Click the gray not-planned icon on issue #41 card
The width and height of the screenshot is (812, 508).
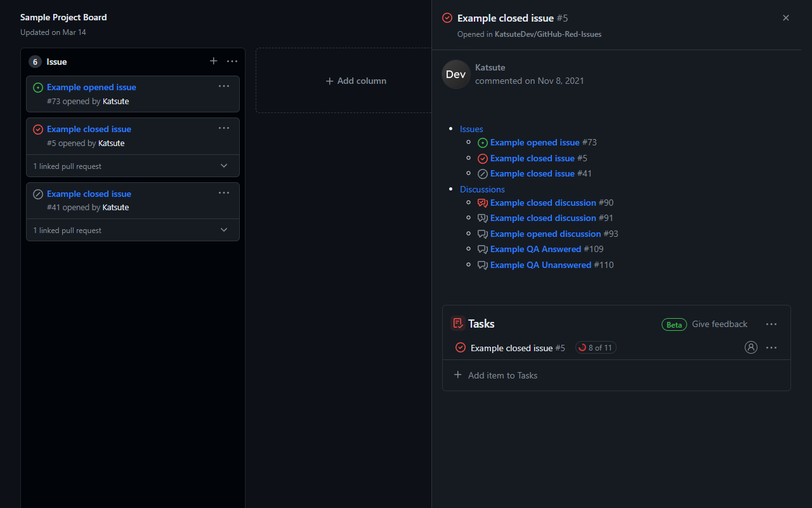pos(38,194)
